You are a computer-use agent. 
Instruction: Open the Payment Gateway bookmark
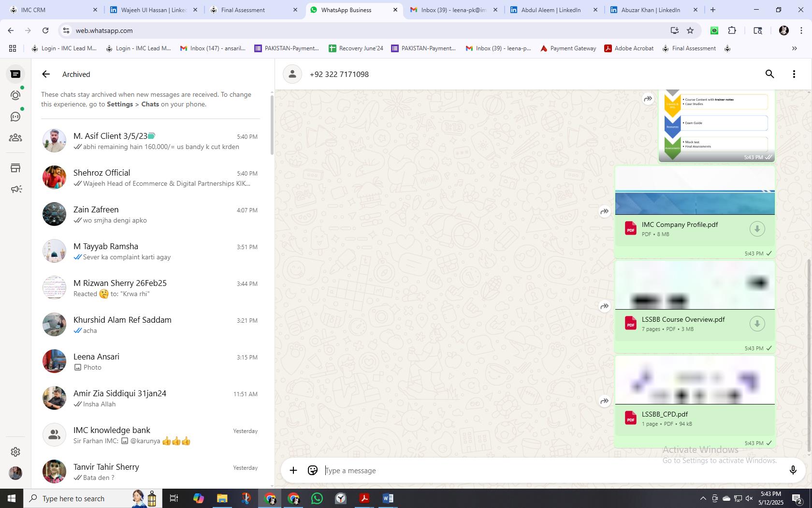click(568, 48)
